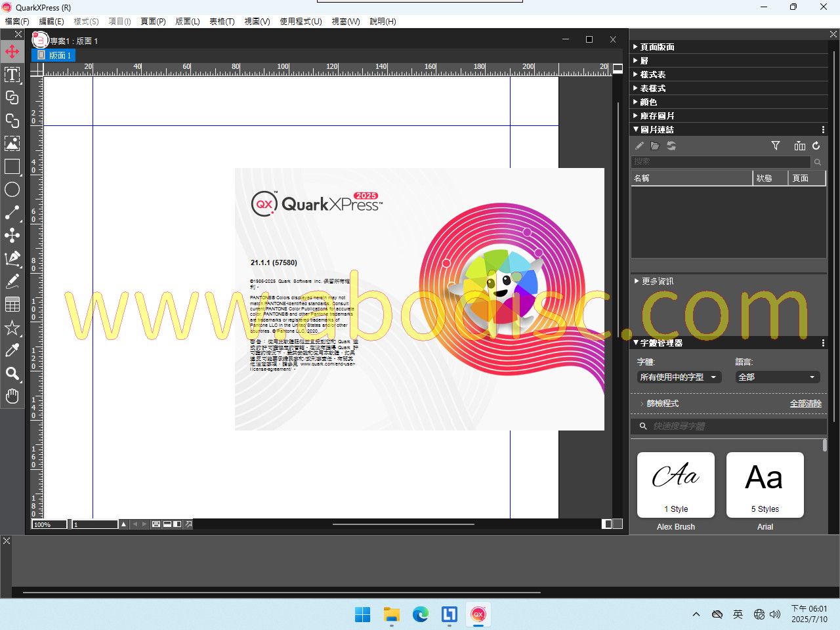The height and width of the screenshot is (630, 840).
Task: Open the 頁面(P) menu
Action: [153, 22]
